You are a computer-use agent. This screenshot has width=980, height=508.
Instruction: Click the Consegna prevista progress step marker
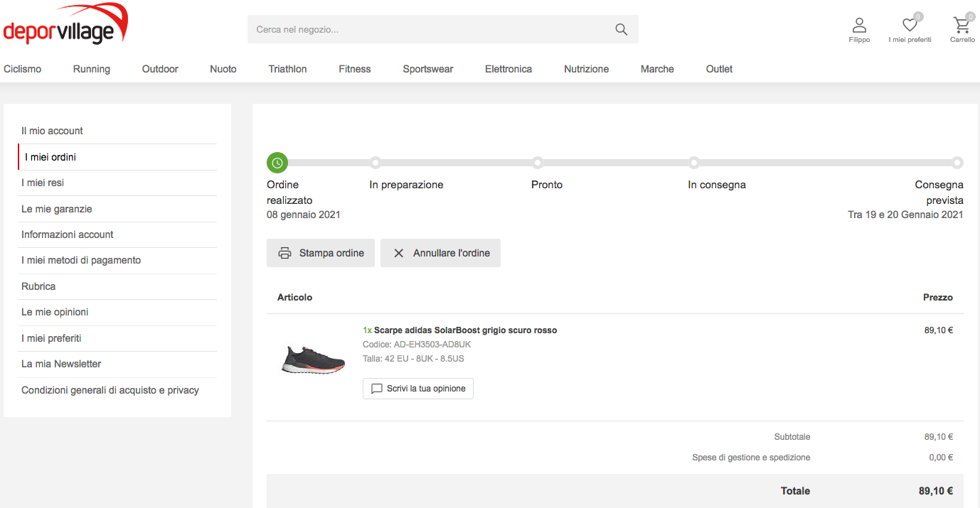[x=958, y=163]
